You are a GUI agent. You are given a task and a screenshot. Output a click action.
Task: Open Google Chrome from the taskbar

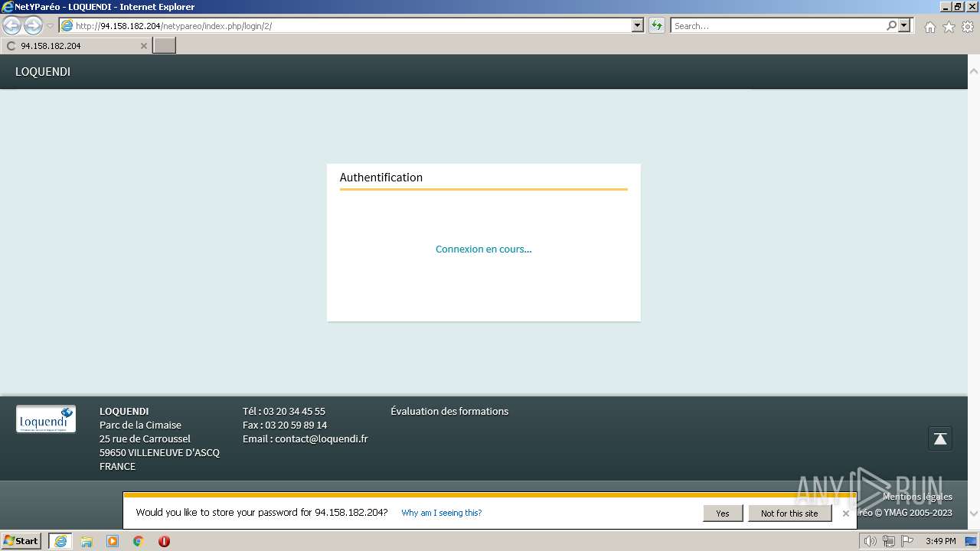[x=139, y=541]
